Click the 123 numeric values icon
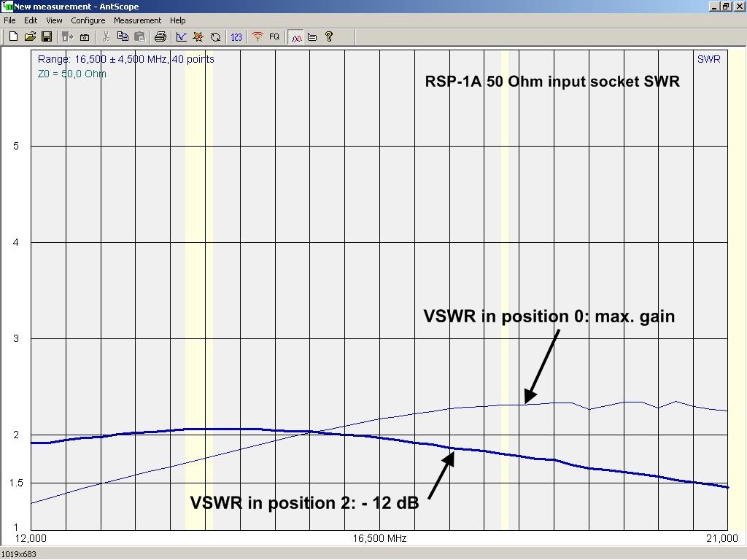This screenshot has height=560, width=747. (x=236, y=36)
